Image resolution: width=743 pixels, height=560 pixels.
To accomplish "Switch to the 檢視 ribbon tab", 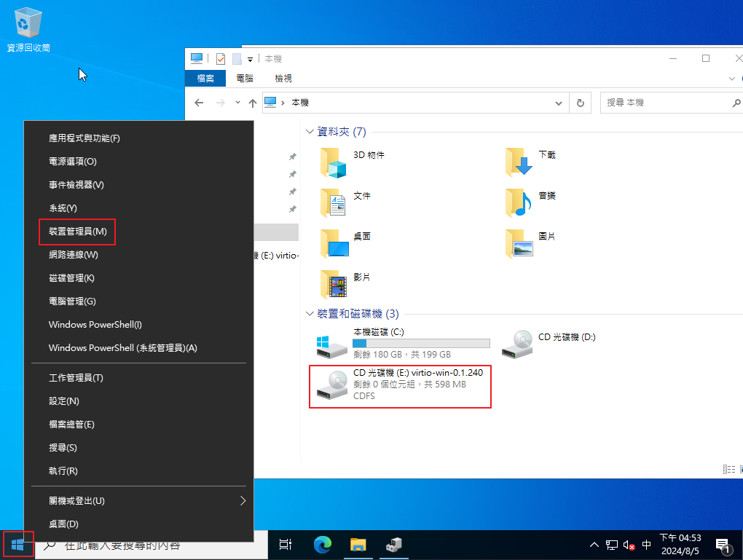I will 283,79.
